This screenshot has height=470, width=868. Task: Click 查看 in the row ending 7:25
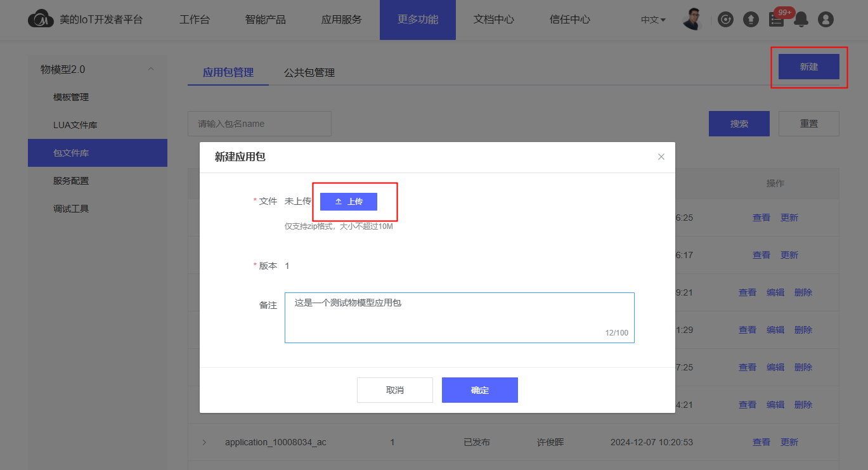(x=748, y=367)
